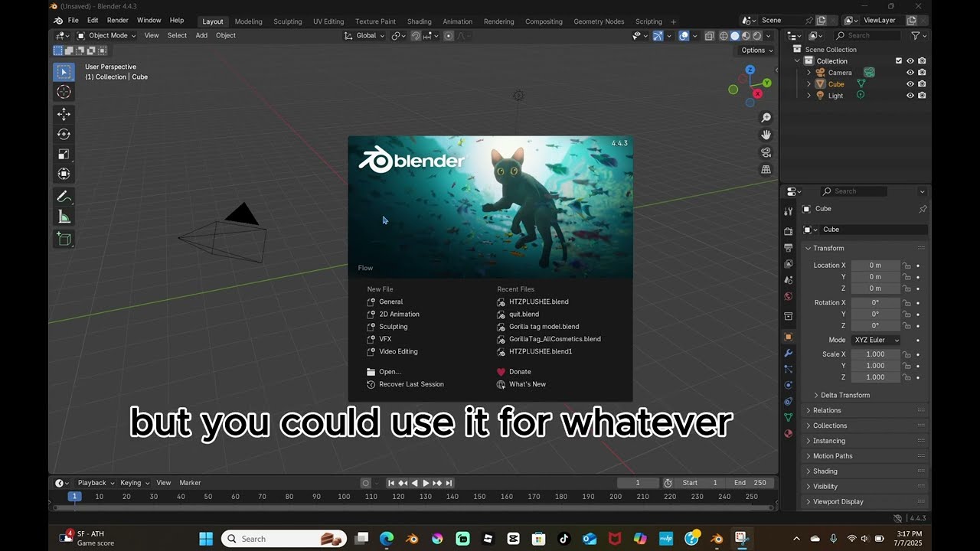This screenshot has width=980, height=551.
Task: Open the Object properties tab
Action: 789,337
